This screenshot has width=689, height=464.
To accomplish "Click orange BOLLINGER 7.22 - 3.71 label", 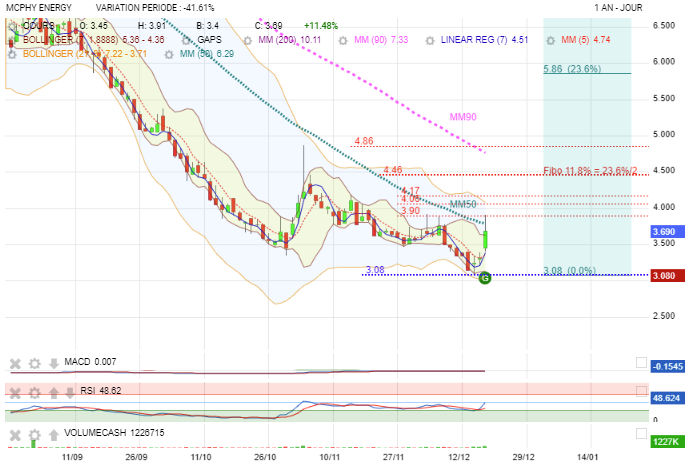I will click(84, 54).
